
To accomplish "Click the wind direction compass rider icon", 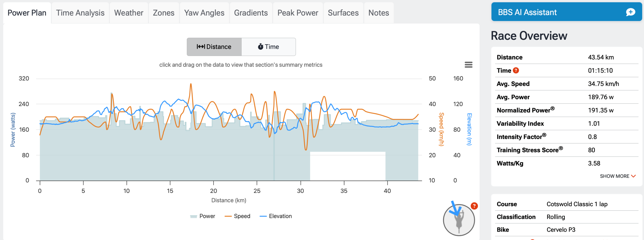I will [x=459, y=220].
